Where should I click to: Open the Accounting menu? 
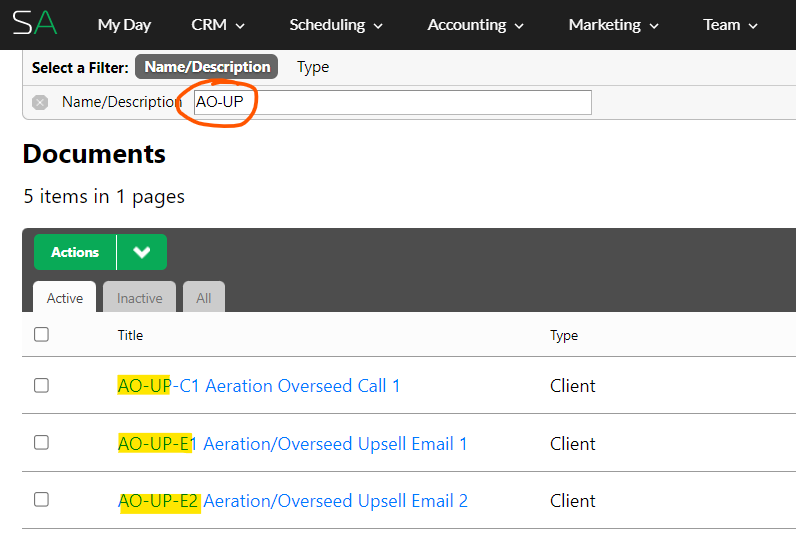(475, 25)
